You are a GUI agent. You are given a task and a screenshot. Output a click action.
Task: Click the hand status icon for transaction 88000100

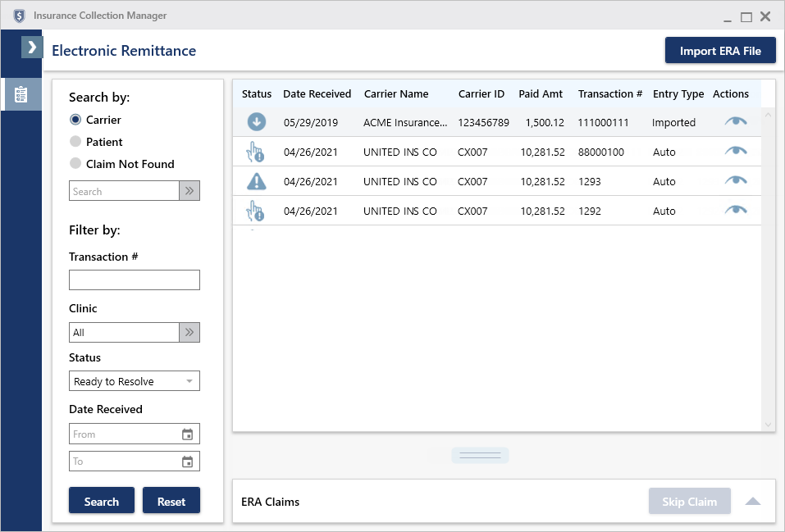click(256, 152)
